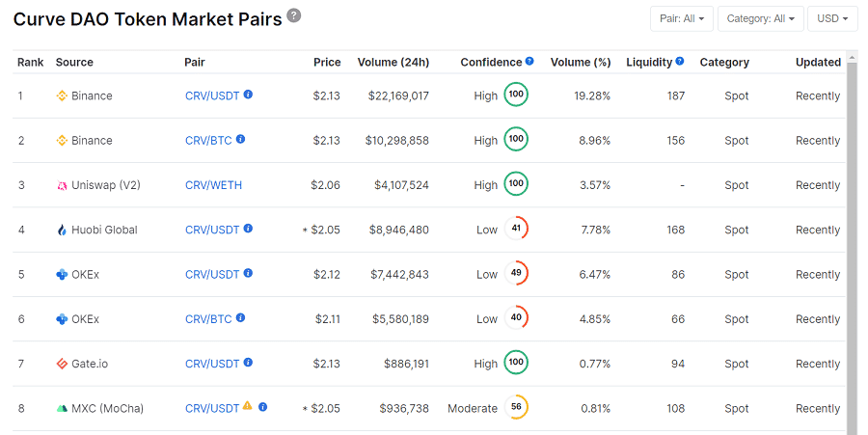The image size is (868, 435).
Task: Open the Pair: All dropdown
Action: click(x=682, y=19)
